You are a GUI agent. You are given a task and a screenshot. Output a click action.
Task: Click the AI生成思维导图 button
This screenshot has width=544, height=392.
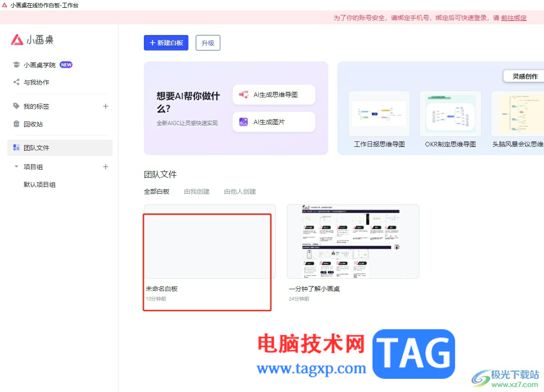click(274, 95)
